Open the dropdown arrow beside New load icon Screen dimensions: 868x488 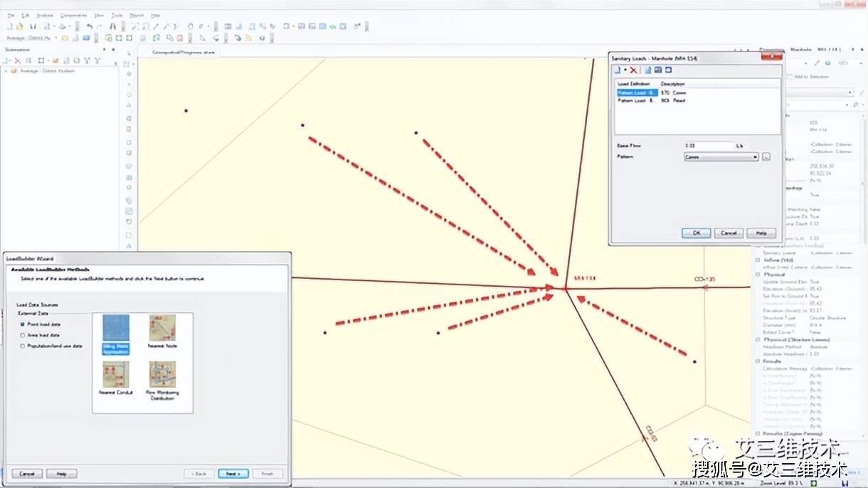pyautogui.click(x=625, y=70)
